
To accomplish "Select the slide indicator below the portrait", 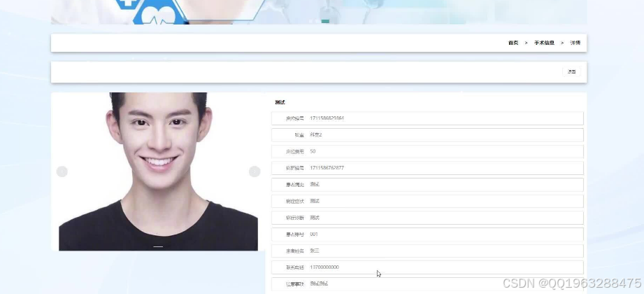I will pos(158,246).
